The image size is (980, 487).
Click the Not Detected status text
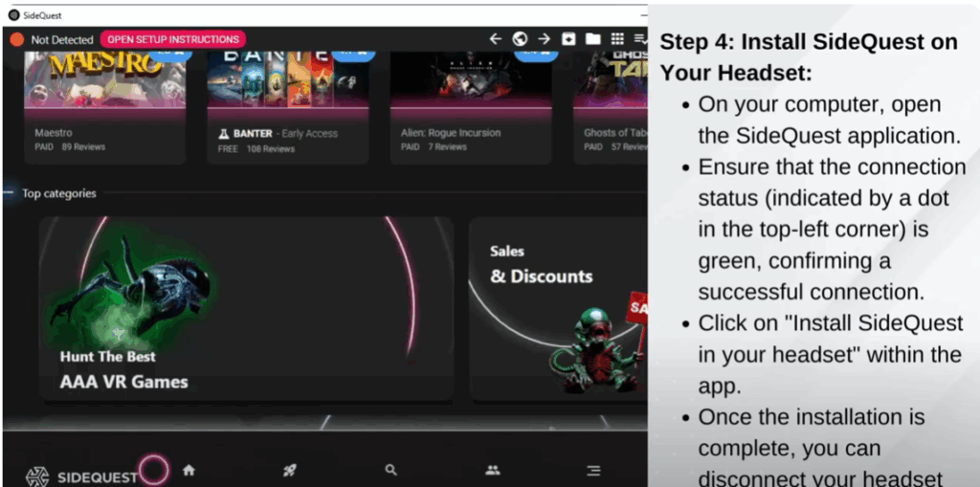click(x=62, y=39)
